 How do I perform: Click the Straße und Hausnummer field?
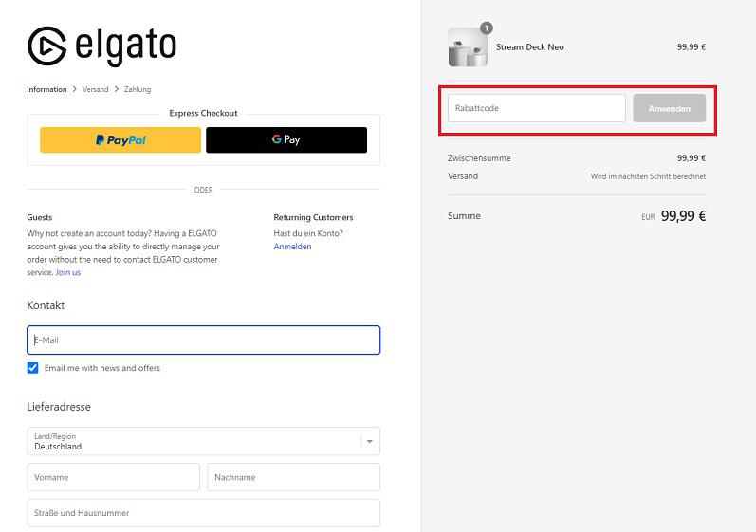click(x=203, y=513)
